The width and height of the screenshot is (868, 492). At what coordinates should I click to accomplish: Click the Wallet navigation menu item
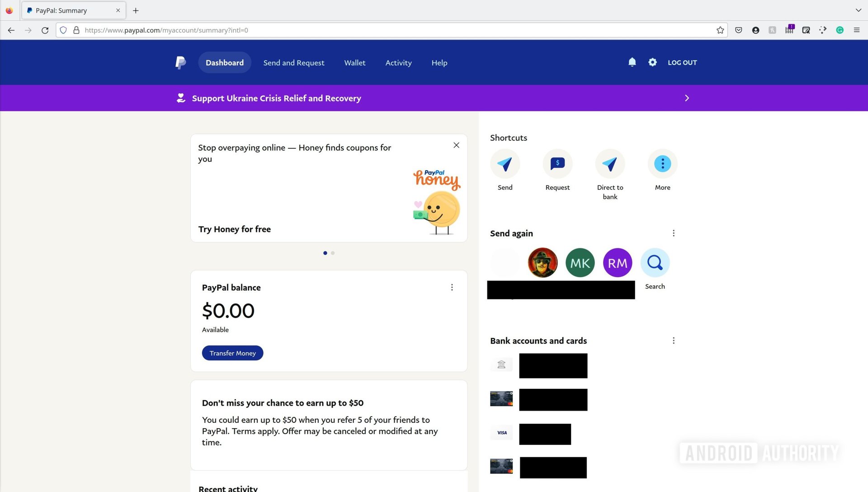[x=355, y=62]
